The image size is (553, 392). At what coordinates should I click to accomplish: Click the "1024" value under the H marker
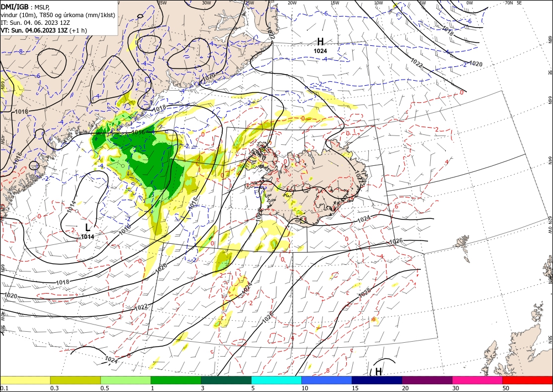click(320, 51)
